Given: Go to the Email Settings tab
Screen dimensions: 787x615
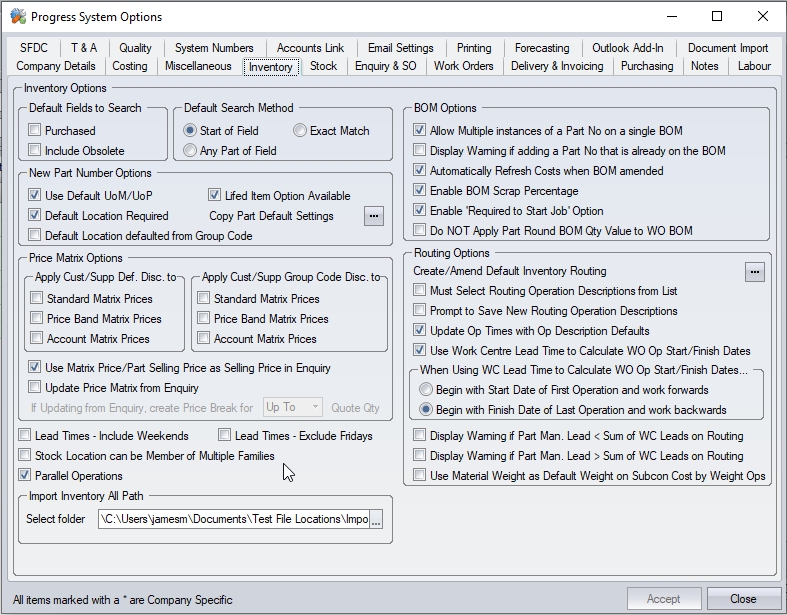Looking at the screenshot, I should (400, 48).
